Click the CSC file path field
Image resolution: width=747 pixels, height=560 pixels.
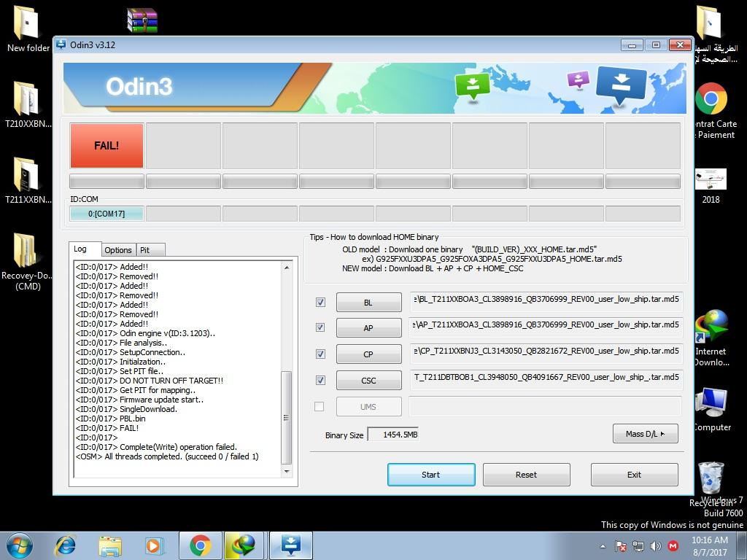(x=546, y=379)
